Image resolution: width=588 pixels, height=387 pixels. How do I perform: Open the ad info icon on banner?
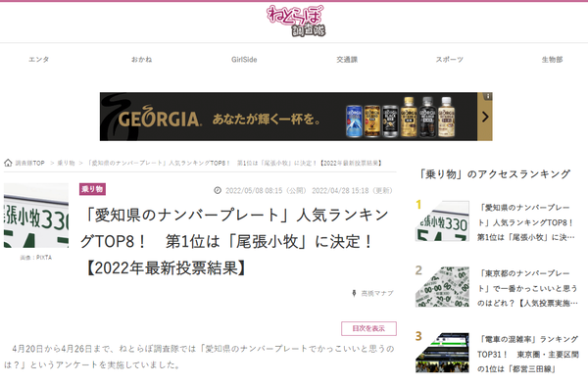(x=488, y=96)
